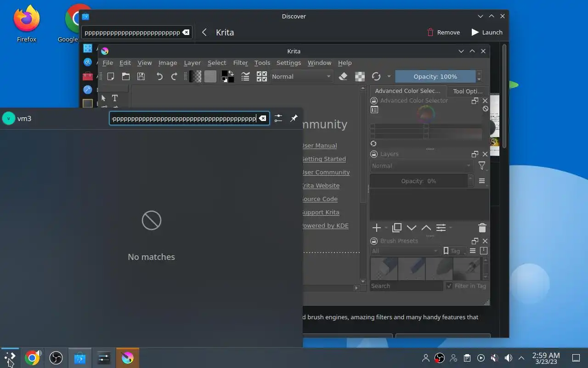The image size is (588, 368).
Task: Open the Brush Presets view mode hamburger menu
Action: click(473, 251)
